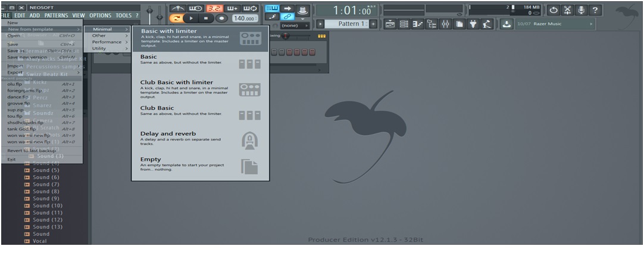Viewport: 644px width, 274px height.
Task: Open the tempo tapper icon
Action: (x=487, y=24)
